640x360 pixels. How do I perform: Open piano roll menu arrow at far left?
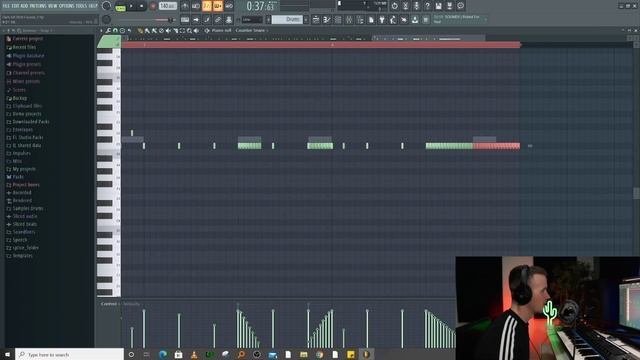[x=101, y=31]
